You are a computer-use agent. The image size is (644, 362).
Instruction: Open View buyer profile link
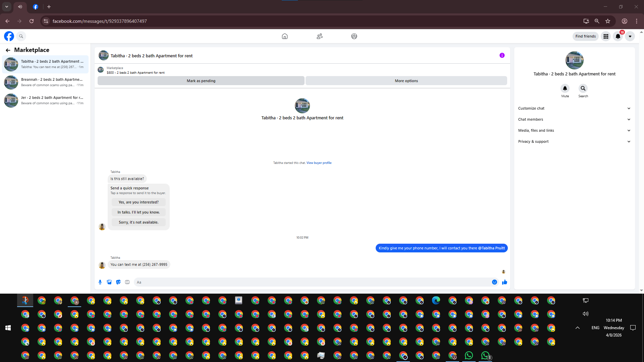click(x=319, y=163)
